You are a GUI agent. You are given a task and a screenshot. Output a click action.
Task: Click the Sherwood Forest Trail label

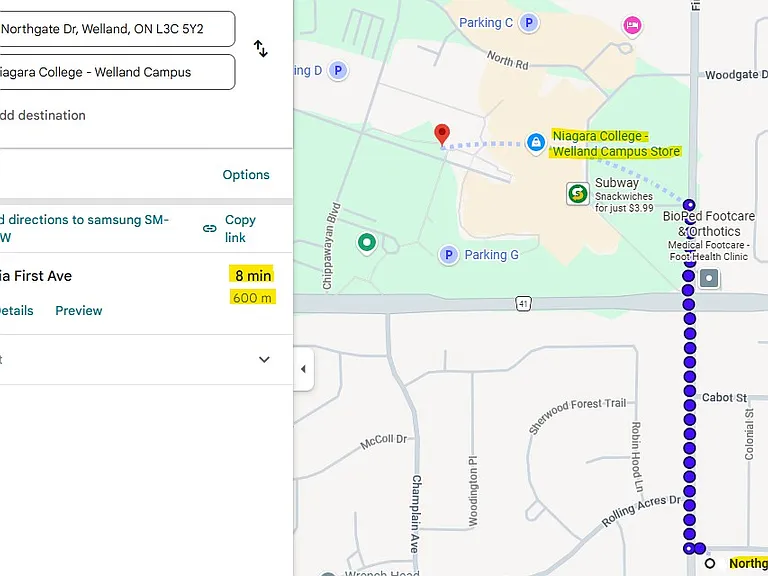(x=577, y=415)
